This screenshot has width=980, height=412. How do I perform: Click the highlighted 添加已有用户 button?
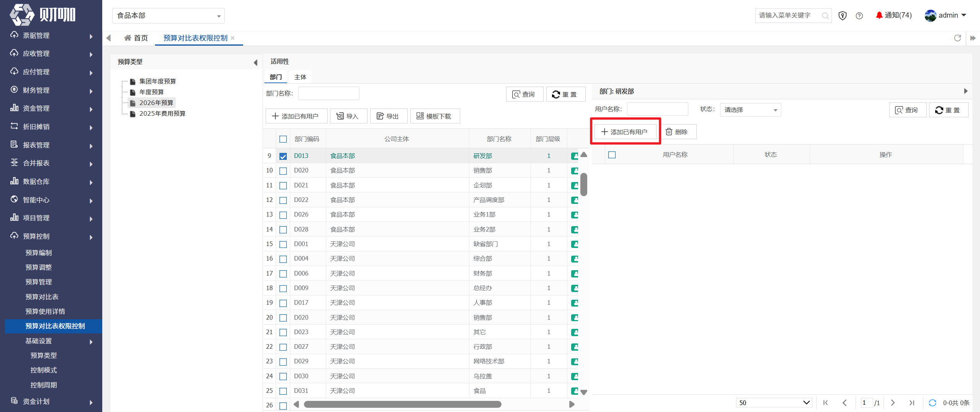pyautogui.click(x=625, y=132)
